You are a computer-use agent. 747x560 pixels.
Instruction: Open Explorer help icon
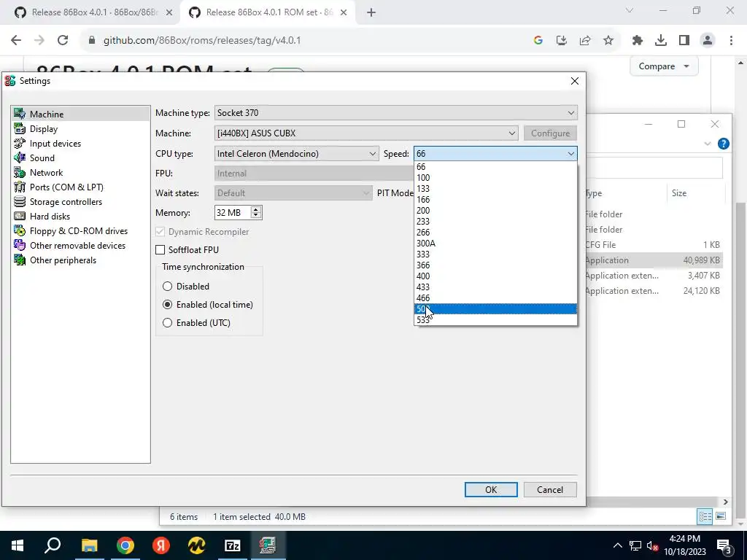723,144
